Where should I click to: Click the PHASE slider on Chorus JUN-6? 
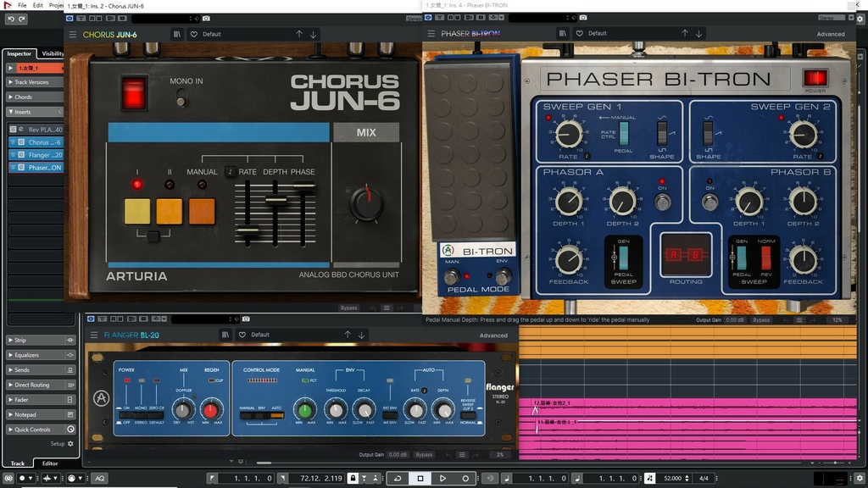pos(303,188)
